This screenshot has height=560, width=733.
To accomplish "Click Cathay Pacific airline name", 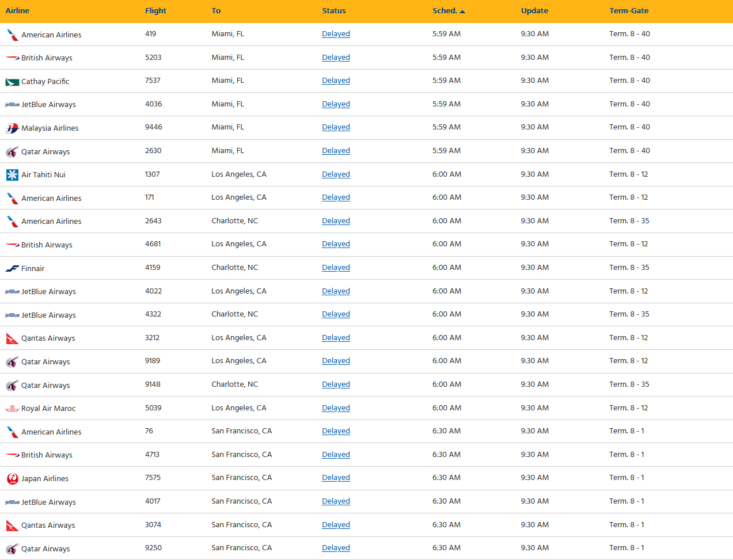I will click(x=45, y=82).
